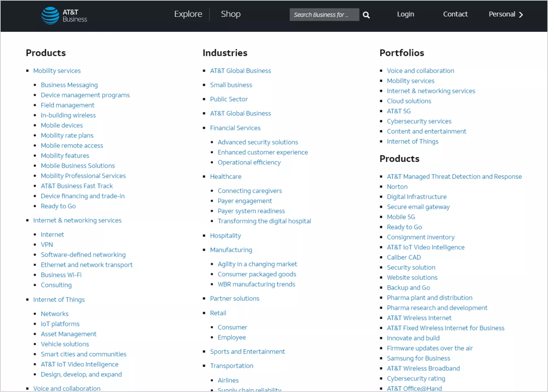This screenshot has width=548, height=392.
Task: Open Device management programs link
Action: (x=85, y=95)
